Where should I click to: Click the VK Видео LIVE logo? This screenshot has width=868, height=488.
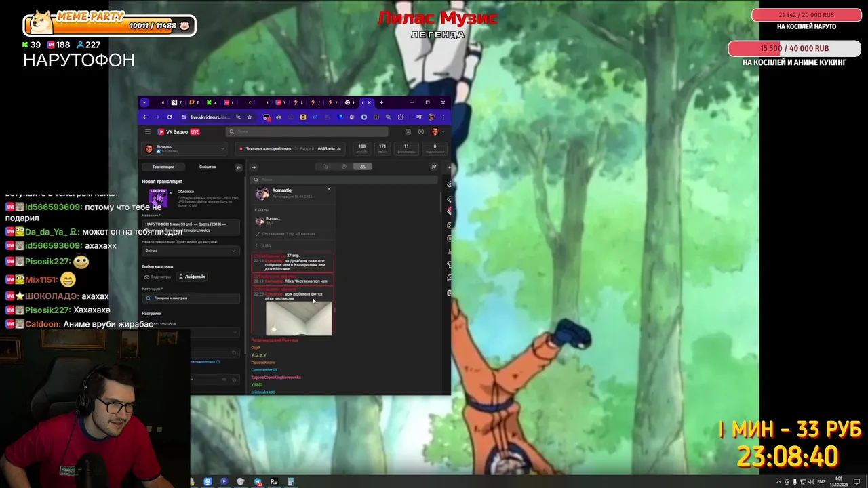pos(178,131)
